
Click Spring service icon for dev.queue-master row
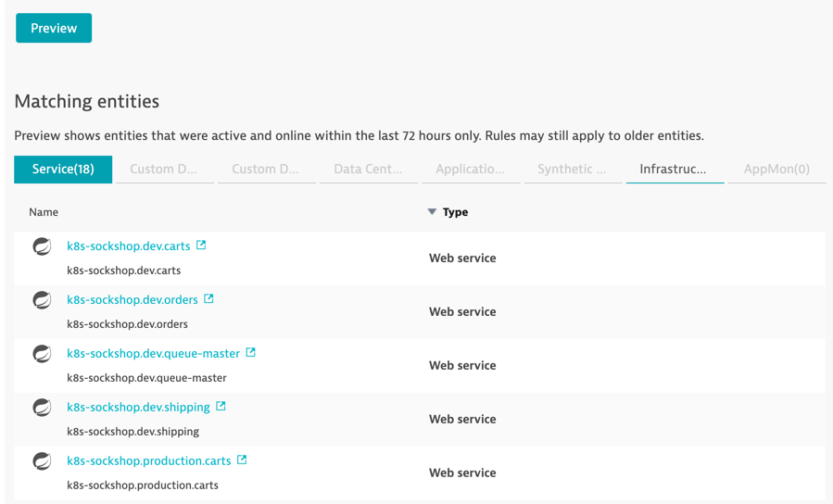pyautogui.click(x=42, y=354)
